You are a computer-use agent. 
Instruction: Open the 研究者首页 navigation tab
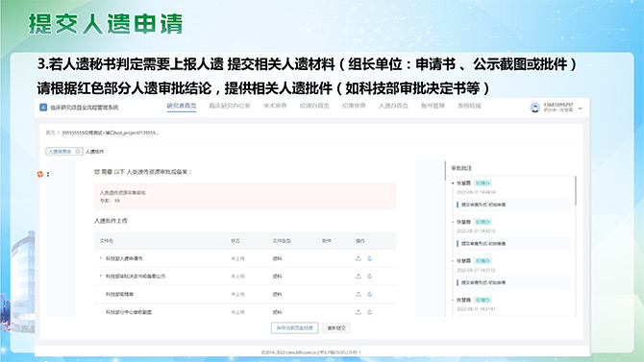pyautogui.click(x=182, y=106)
